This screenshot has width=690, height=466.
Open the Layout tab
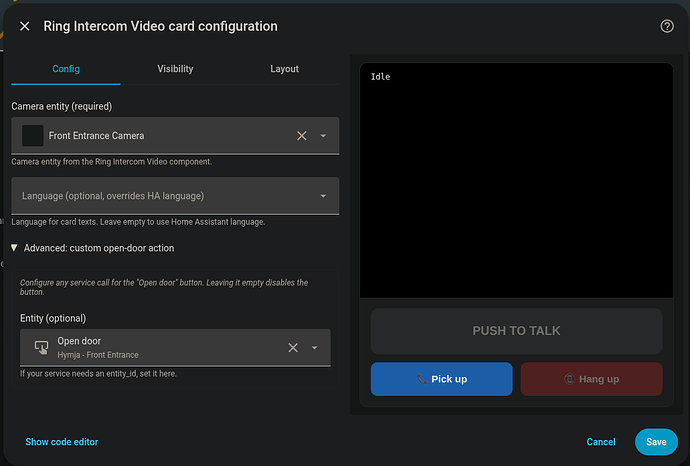[x=284, y=69]
